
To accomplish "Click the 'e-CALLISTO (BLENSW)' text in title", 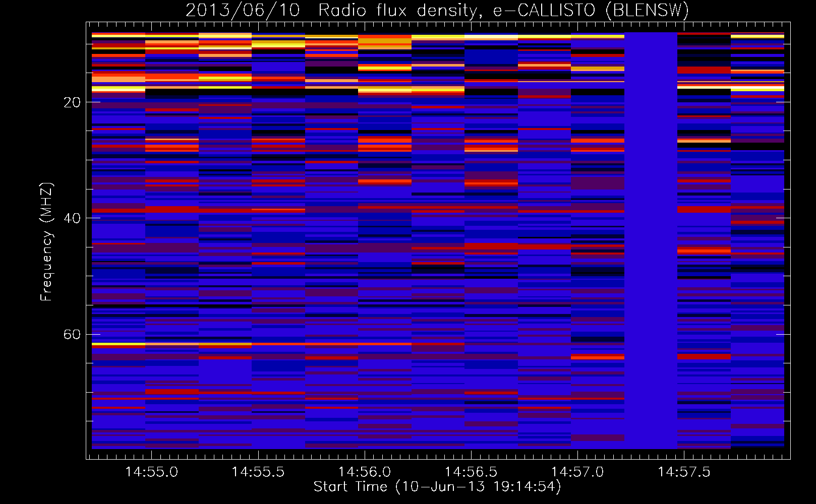I will 591,11.
